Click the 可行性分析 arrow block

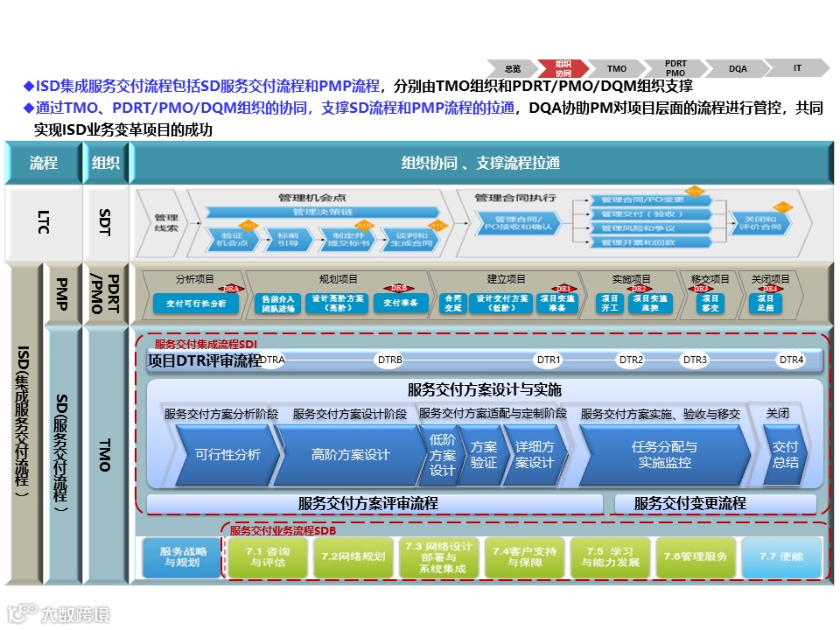[x=227, y=455]
